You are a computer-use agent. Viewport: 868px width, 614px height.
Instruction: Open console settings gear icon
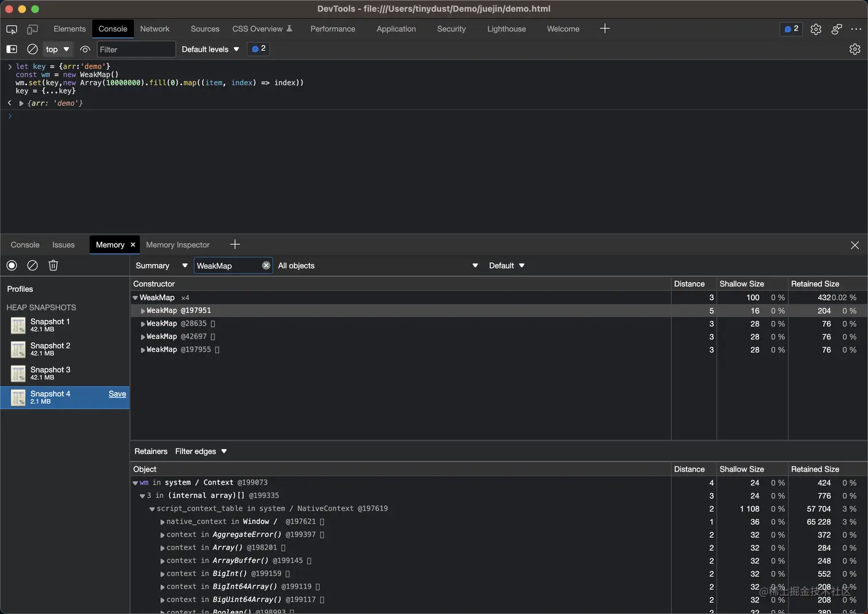[x=855, y=49]
